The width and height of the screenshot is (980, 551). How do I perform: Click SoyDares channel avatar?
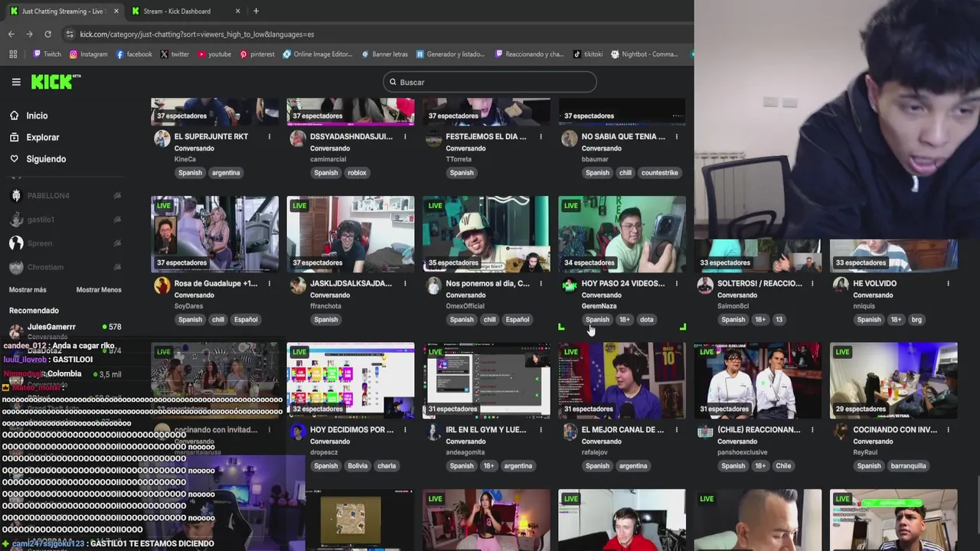[x=162, y=285]
